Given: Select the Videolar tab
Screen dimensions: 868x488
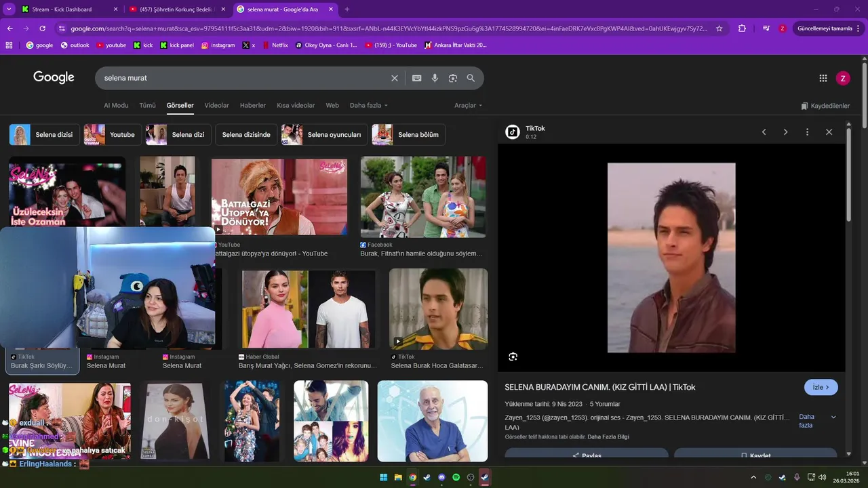Looking at the screenshot, I should click(x=217, y=106).
